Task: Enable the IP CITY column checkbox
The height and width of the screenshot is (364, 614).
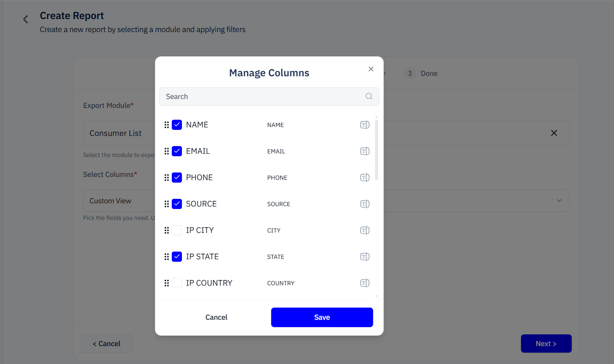Action: pos(177,230)
